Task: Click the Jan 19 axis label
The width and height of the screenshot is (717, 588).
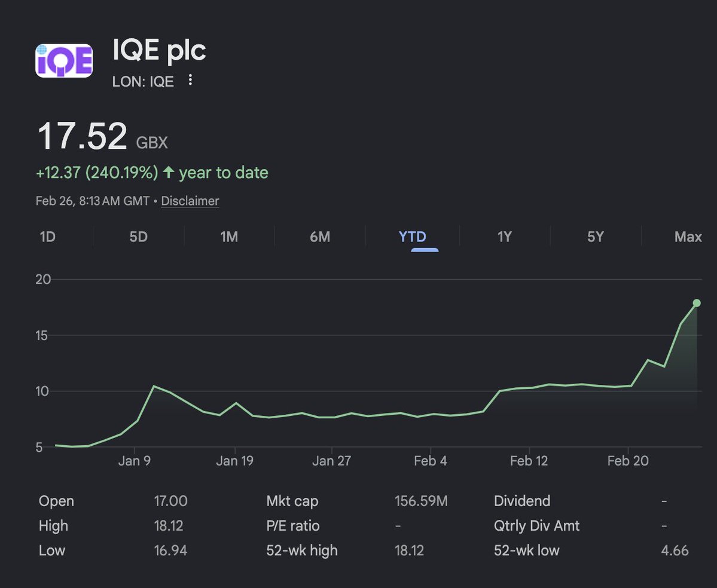Action: pos(234,461)
